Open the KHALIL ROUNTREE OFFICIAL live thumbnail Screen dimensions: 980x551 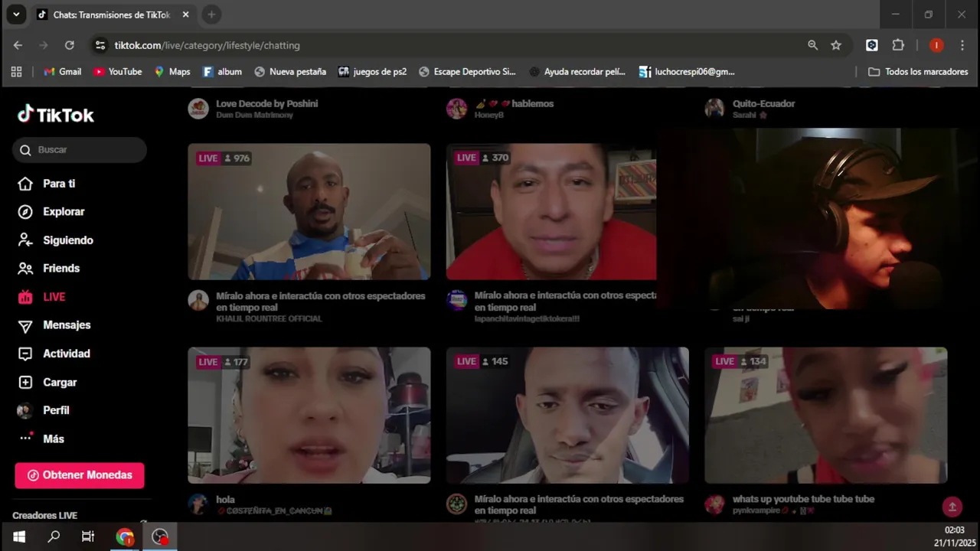point(309,211)
